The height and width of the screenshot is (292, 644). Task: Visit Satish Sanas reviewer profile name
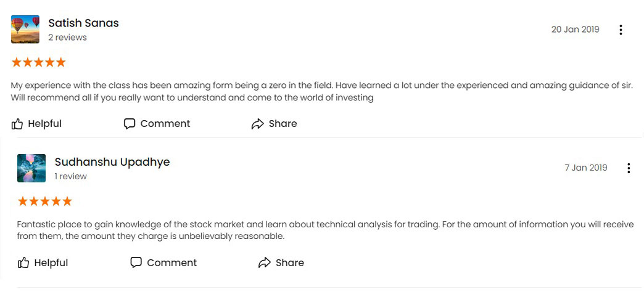pyautogui.click(x=83, y=23)
